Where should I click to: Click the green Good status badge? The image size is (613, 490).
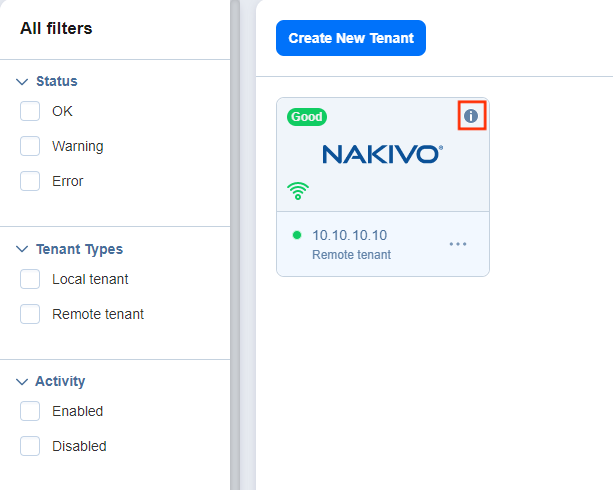click(x=306, y=117)
